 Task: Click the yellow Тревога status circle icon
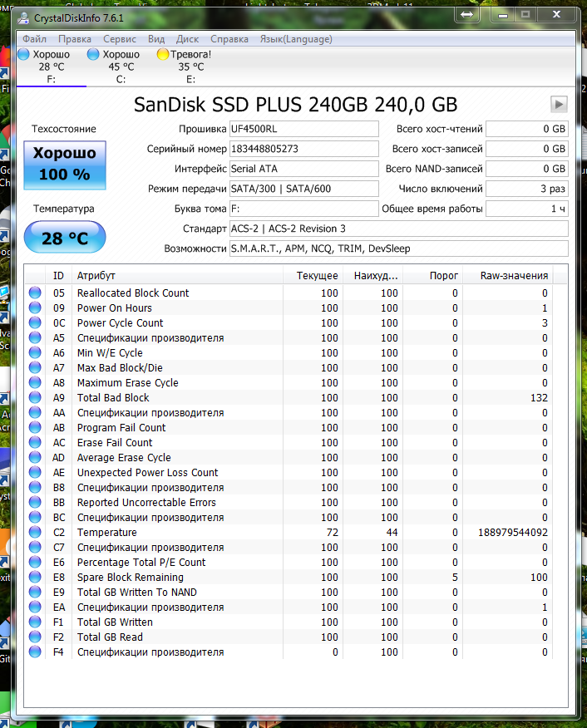pos(162,54)
